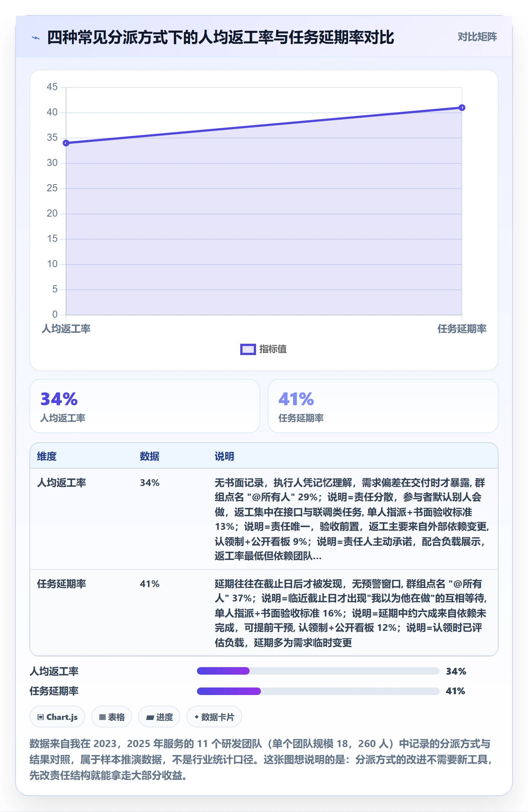Image resolution: width=528 pixels, height=812 pixels.
Task: Click the 说明 column header
Action: point(224,456)
